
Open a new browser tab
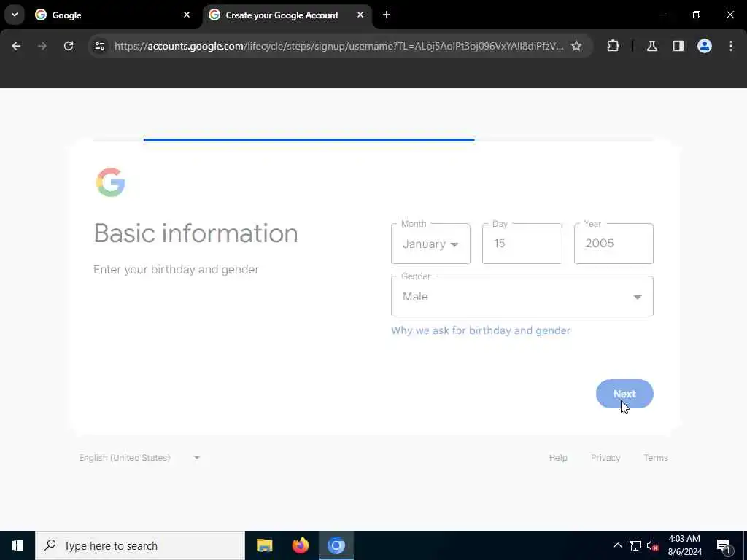click(387, 15)
